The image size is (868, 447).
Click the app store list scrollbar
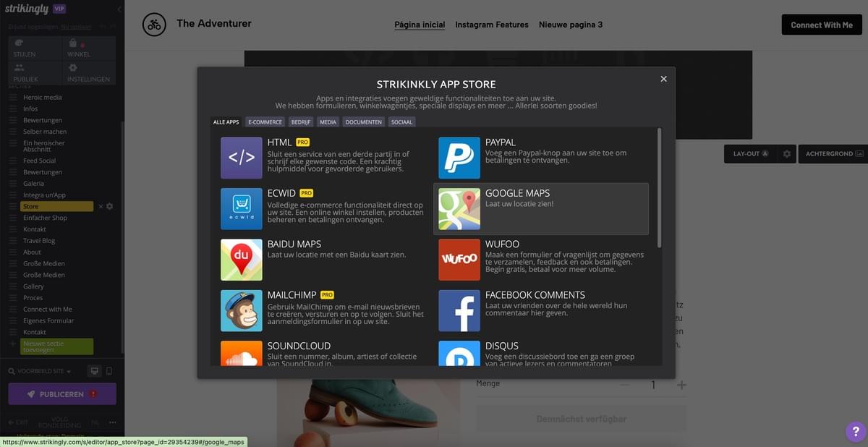click(x=659, y=188)
